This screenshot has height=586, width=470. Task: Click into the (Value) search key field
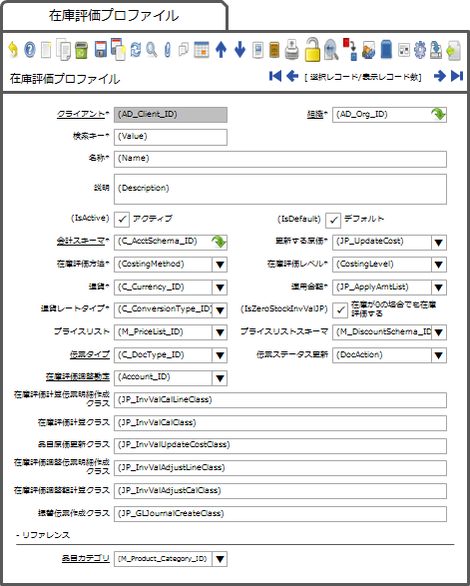[170, 137]
